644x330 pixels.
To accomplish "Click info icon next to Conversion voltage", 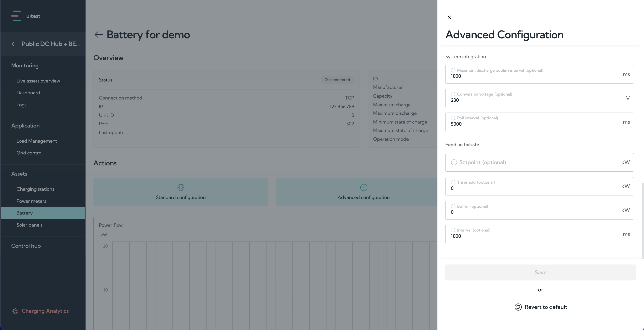I will 453,94.
